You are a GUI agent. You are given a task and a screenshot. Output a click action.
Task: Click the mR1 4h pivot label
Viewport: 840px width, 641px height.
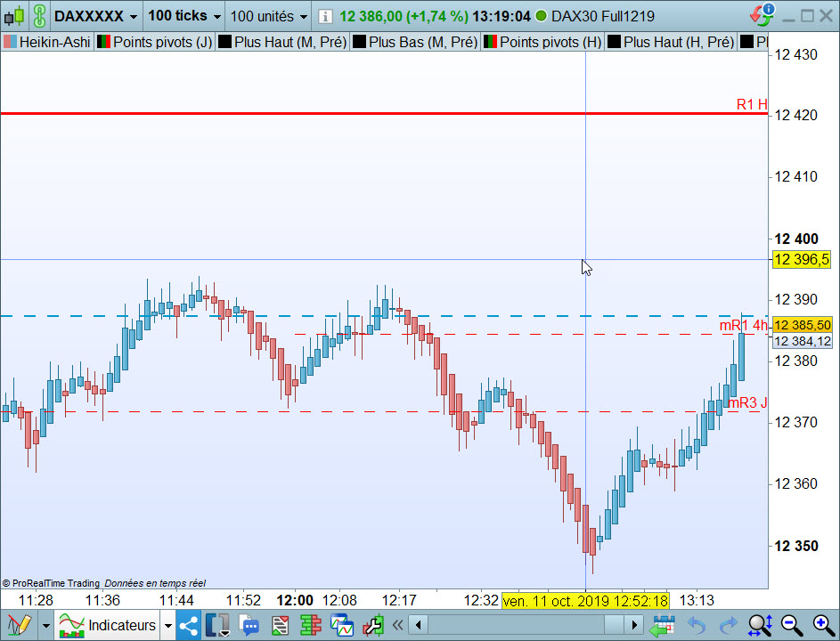(x=743, y=325)
